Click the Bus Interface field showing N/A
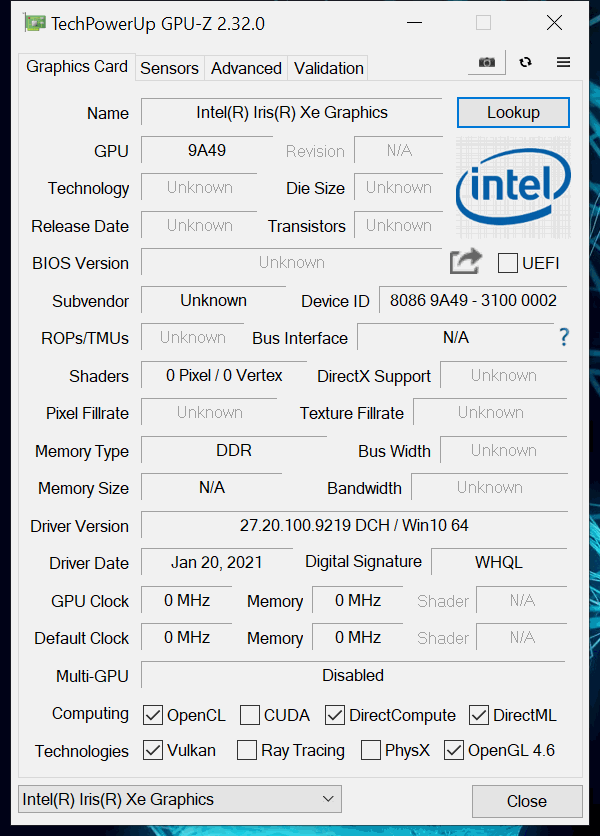The width and height of the screenshot is (600, 836). coord(456,337)
